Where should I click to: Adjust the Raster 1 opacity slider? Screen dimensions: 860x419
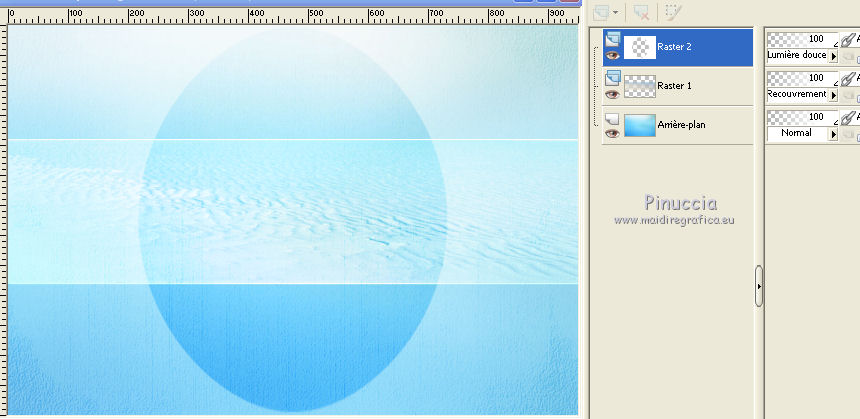pos(802,78)
